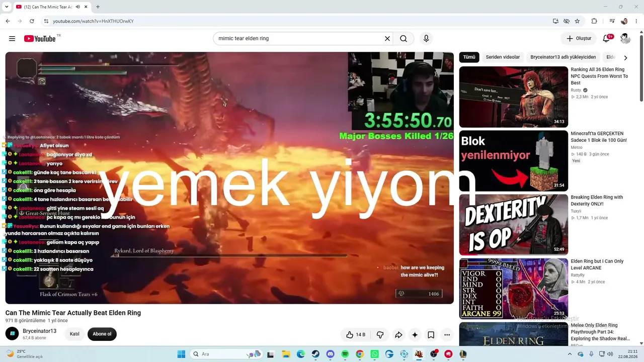Open the media controls music icon
This screenshot has width=644, height=362.
(612, 21)
